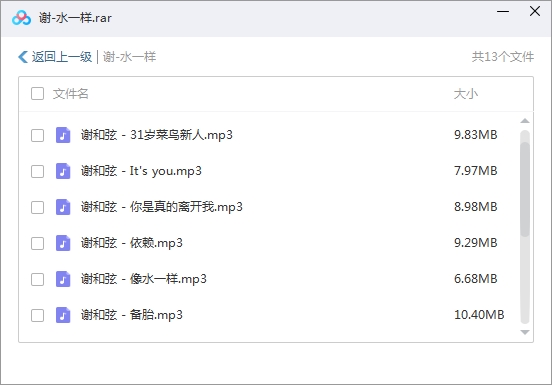Click the 6.68MB size value
The image size is (552, 385).
[476, 279]
